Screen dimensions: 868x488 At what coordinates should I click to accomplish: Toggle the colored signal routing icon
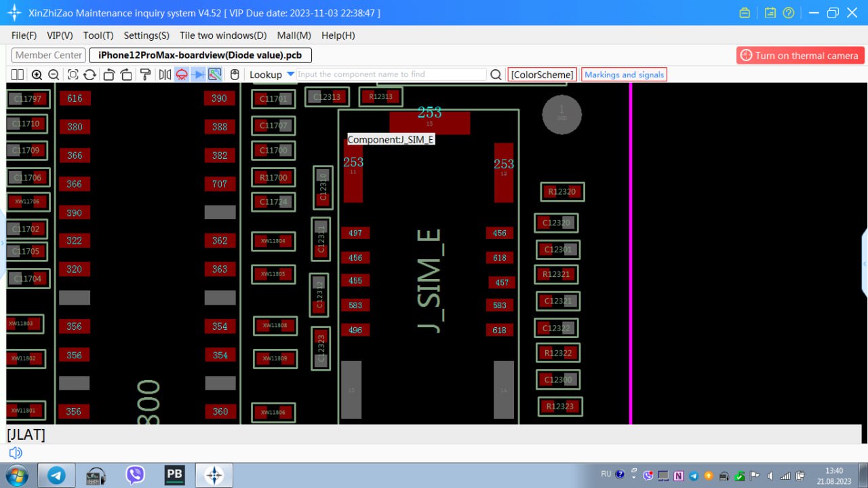pyautogui.click(x=214, y=75)
